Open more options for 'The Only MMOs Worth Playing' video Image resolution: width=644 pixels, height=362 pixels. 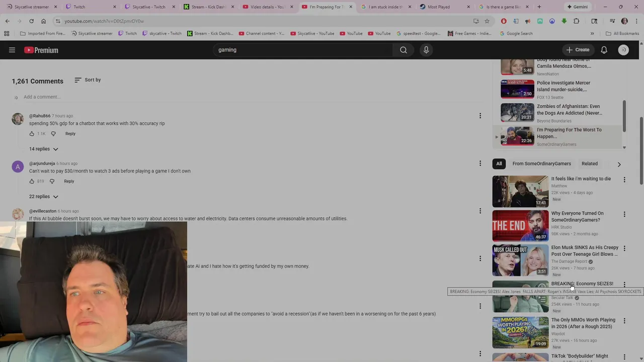pos(624,321)
